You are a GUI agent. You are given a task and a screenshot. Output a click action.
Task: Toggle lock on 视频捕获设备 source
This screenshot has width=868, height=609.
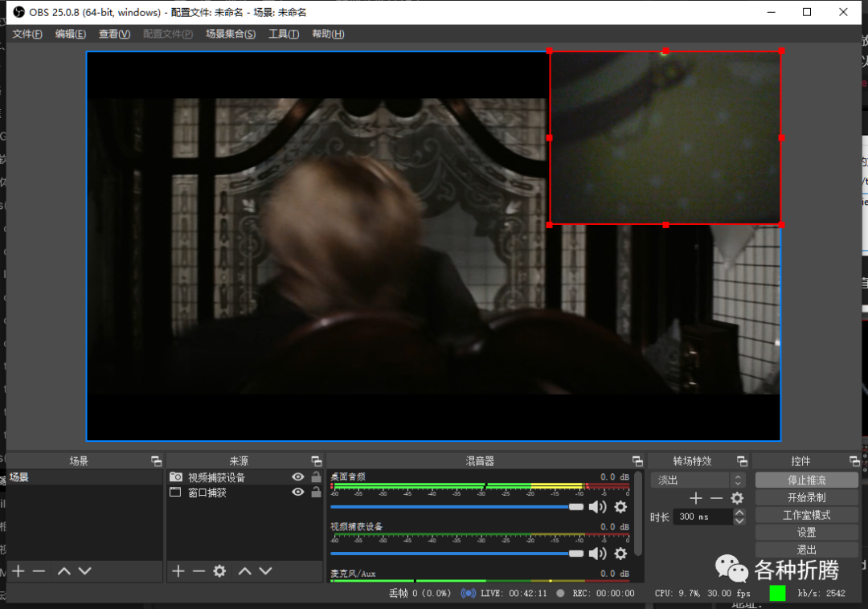[x=316, y=476]
